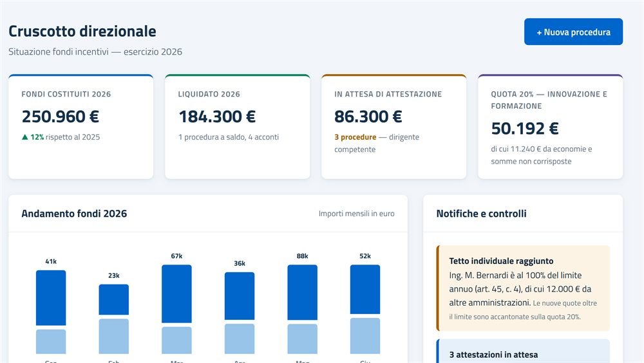Image resolution: width=644 pixels, height=363 pixels.
Task: Click the 3 procedure highlighted link
Action: (x=355, y=137)
